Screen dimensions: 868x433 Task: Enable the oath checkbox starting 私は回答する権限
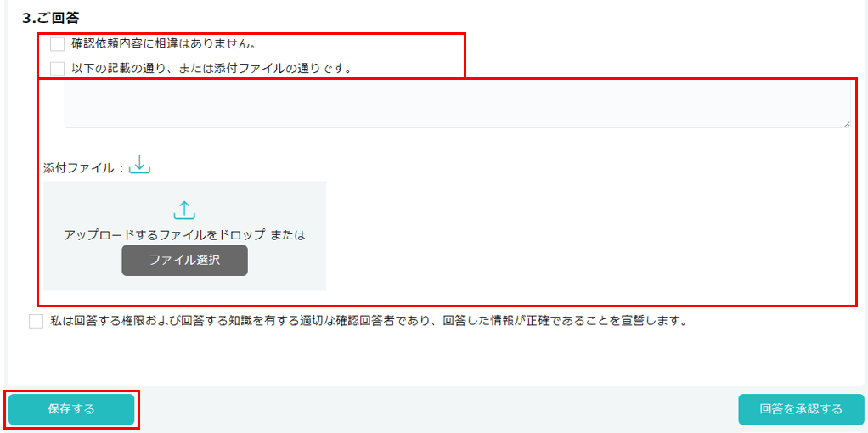click(x=36, y=321)
